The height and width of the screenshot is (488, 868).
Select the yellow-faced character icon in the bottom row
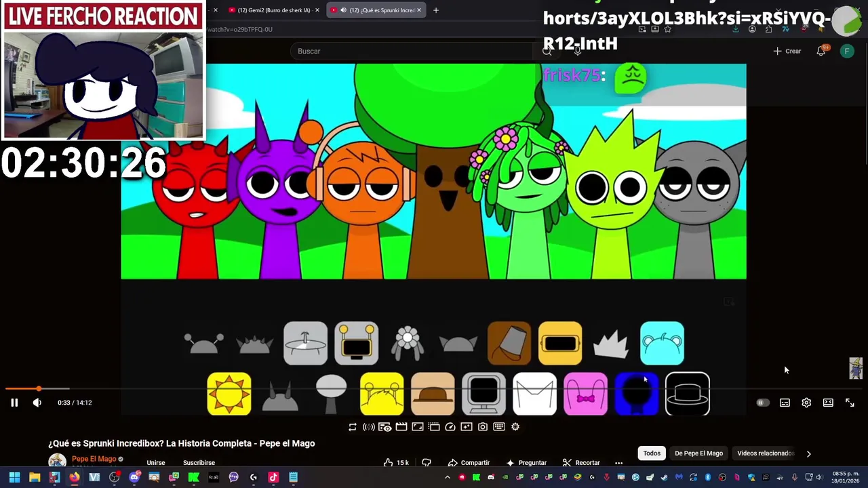[382, 394]
